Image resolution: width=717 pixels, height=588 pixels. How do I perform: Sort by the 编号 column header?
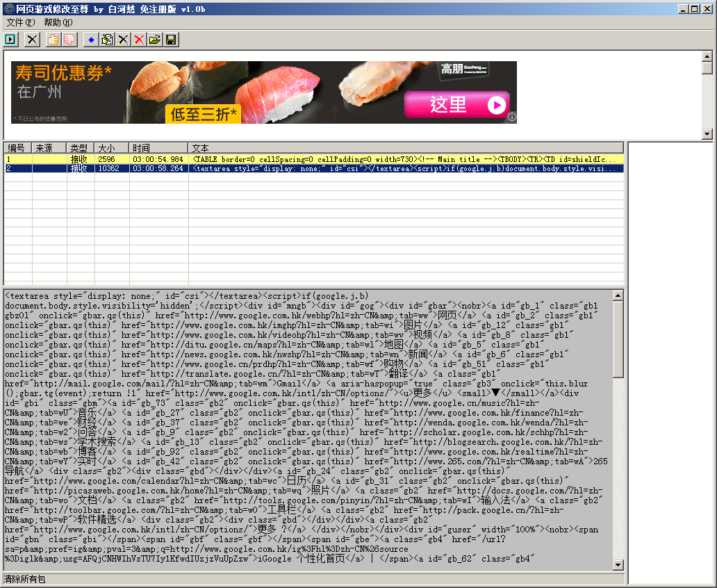pos(17,148)
